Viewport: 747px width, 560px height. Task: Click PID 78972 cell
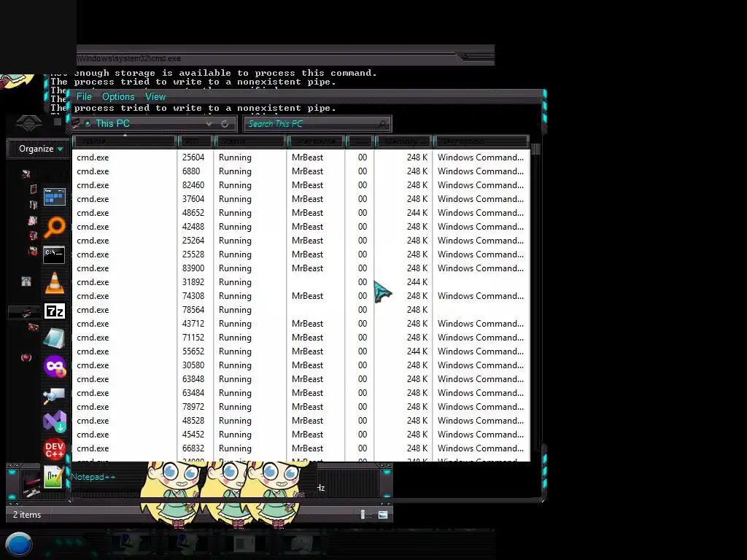click(x=193, y=407)
